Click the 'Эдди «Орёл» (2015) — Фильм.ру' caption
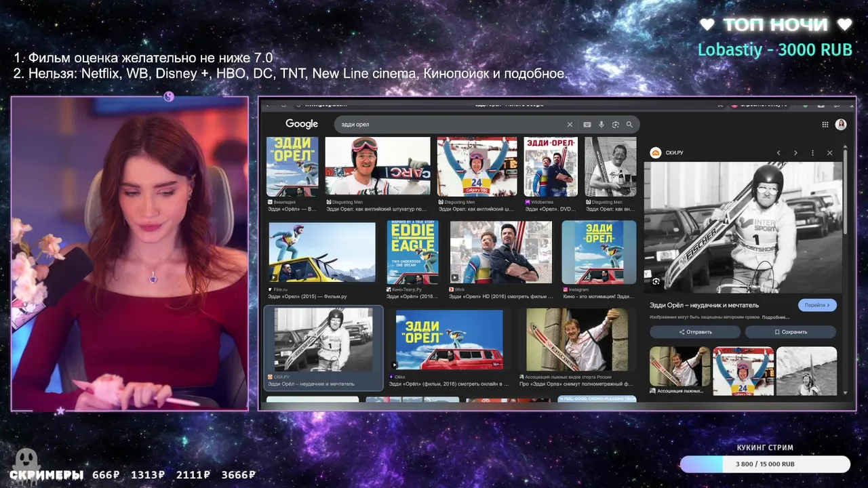868x488 pixels. (x=307, y=297)
